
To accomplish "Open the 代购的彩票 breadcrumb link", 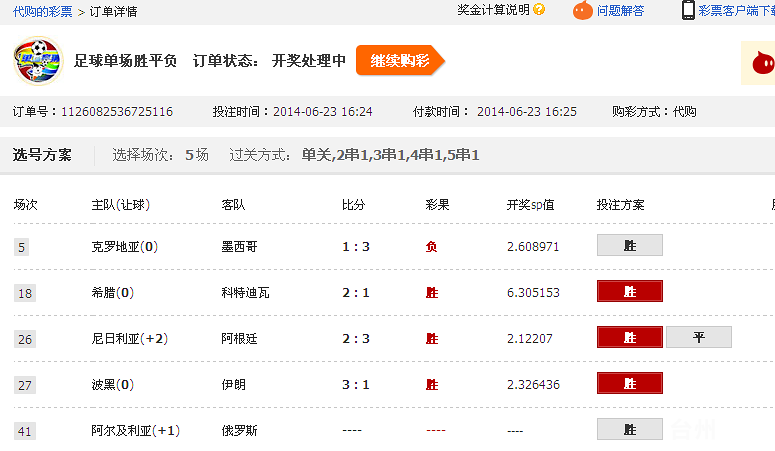I will click(x=42, y=12).
